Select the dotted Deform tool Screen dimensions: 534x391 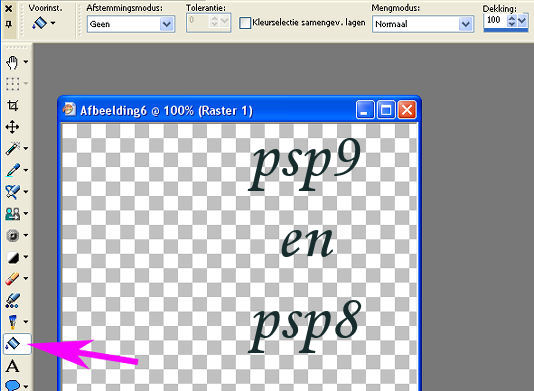(12, 84)
